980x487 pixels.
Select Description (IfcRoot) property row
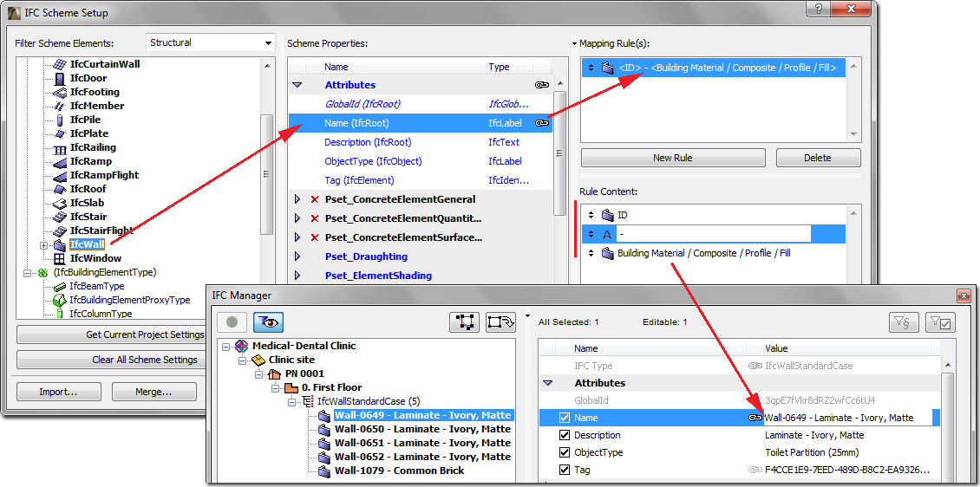420,142
